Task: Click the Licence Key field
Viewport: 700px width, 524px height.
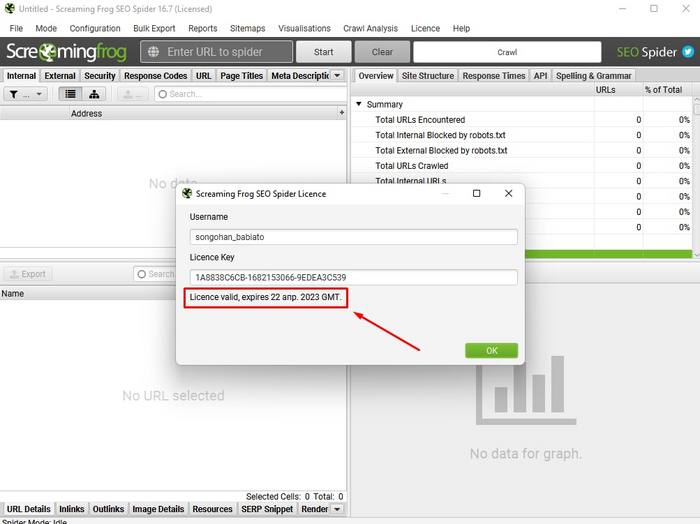Action: click(x=354, y=277)
